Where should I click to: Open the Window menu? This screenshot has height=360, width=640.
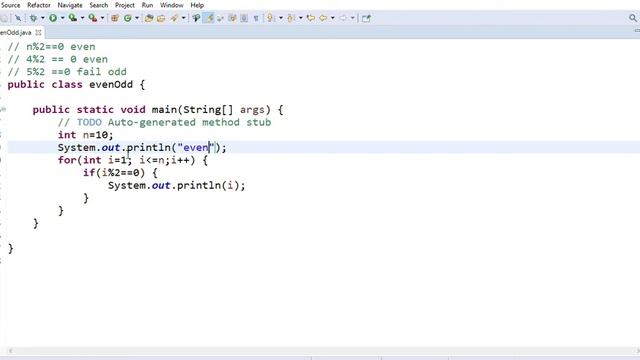(x=171, y=5)
